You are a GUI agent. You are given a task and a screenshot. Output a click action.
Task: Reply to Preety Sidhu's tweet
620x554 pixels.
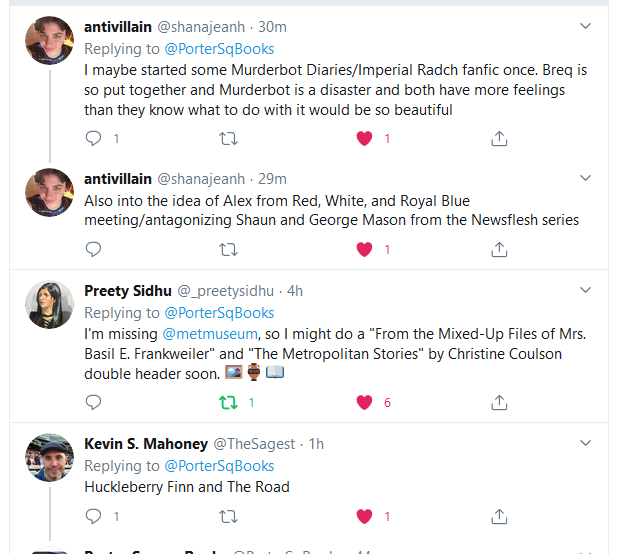(x=93, y=403)
